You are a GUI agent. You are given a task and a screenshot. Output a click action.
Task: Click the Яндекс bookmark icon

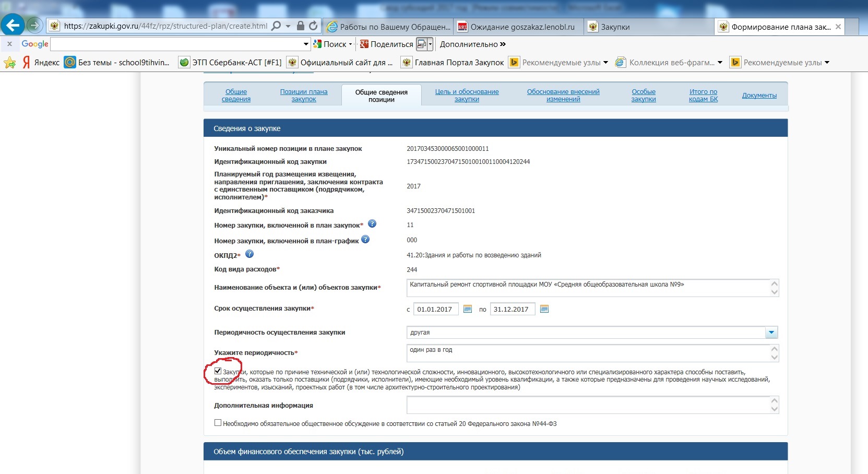pyautogui.click(x=26, y=63)
